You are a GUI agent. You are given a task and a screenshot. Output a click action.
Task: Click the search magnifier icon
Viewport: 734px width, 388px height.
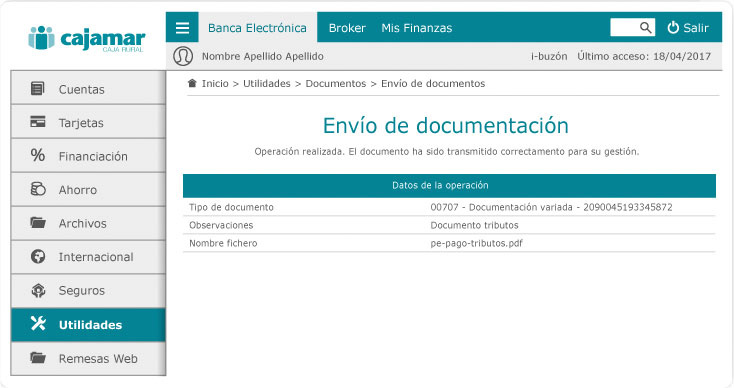pos(646,28)
